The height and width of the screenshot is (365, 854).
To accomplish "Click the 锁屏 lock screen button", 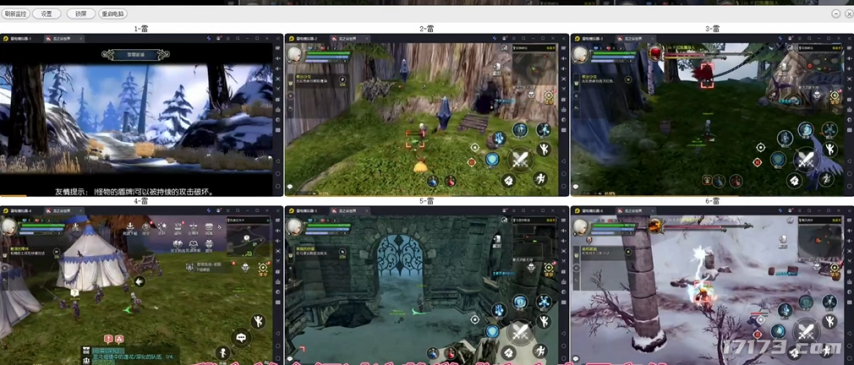I will tap(81, 14).
